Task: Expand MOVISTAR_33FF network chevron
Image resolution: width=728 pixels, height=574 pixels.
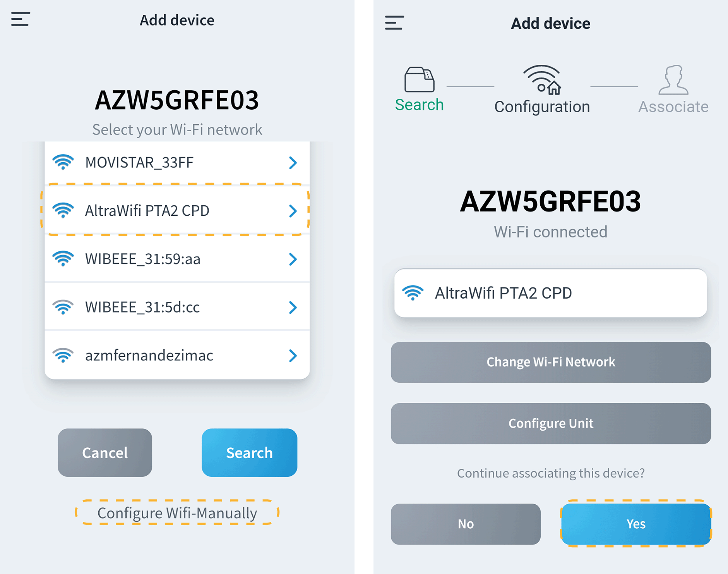Action: coord(293,163)
